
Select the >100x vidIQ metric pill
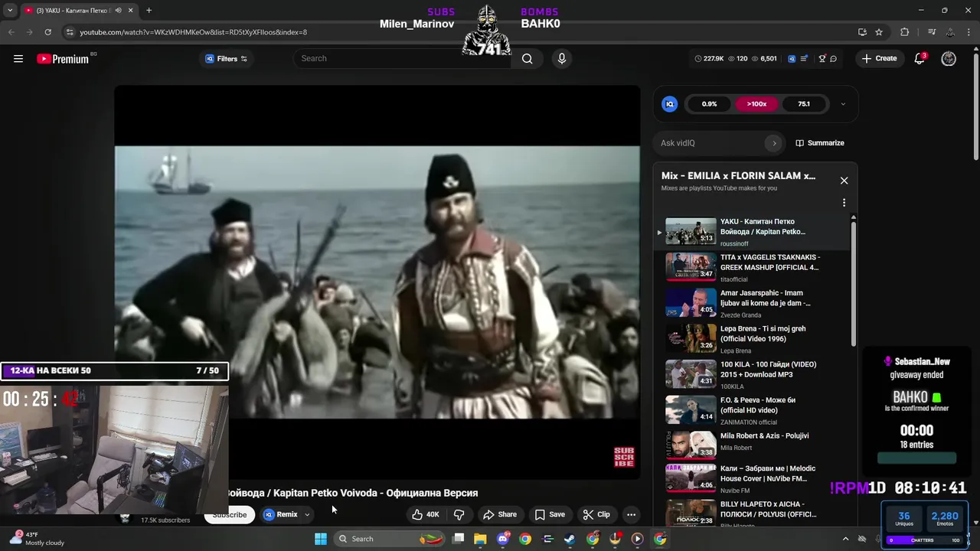pyautogui.click(x=756, y=104)
